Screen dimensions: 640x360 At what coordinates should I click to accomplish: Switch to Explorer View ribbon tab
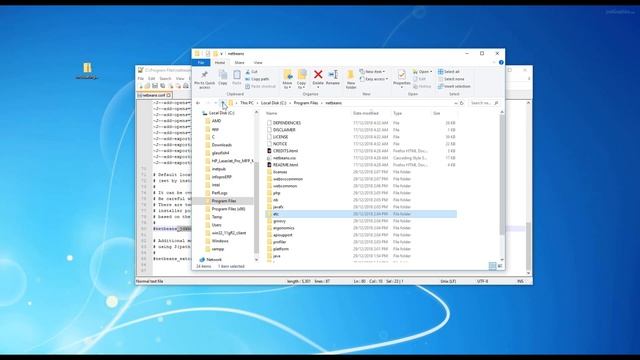pos(258,62)
